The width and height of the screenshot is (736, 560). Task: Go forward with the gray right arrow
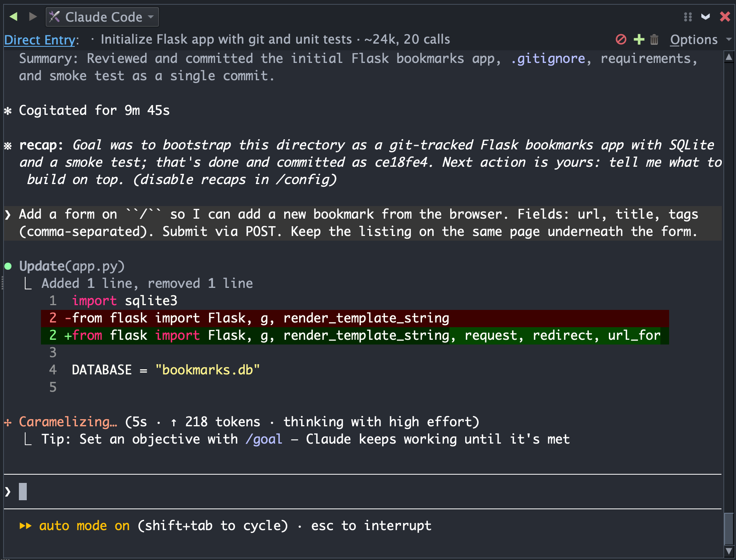[x=33, y=17]
